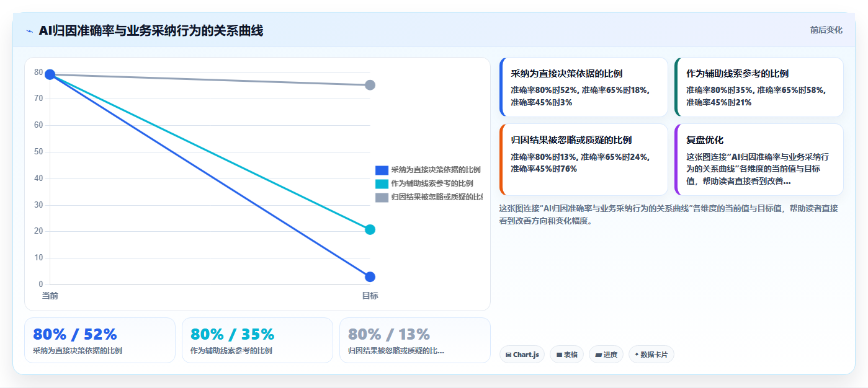This screenshot has width=868, height=388.
Task: Open the 复盘优化 card
Action: [759, 160]
